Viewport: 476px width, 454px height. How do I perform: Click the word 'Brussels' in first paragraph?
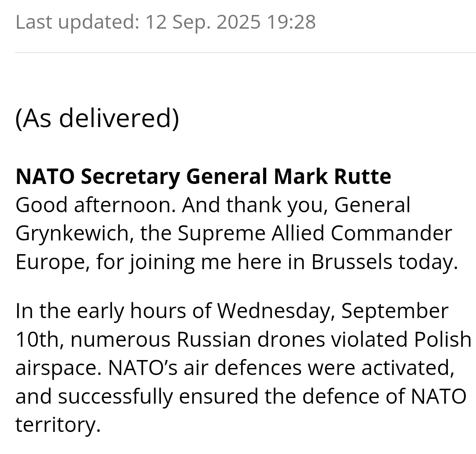(x=352, y=262)
